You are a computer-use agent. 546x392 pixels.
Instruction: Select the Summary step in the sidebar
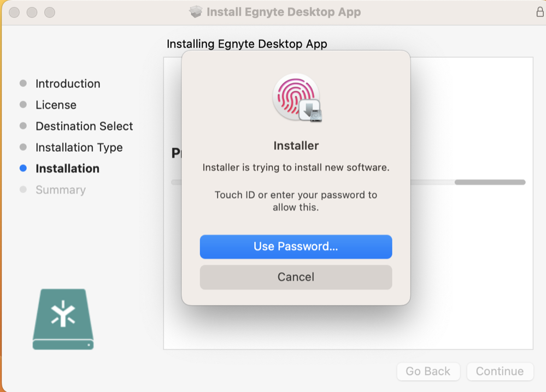(x=60, y=190)
